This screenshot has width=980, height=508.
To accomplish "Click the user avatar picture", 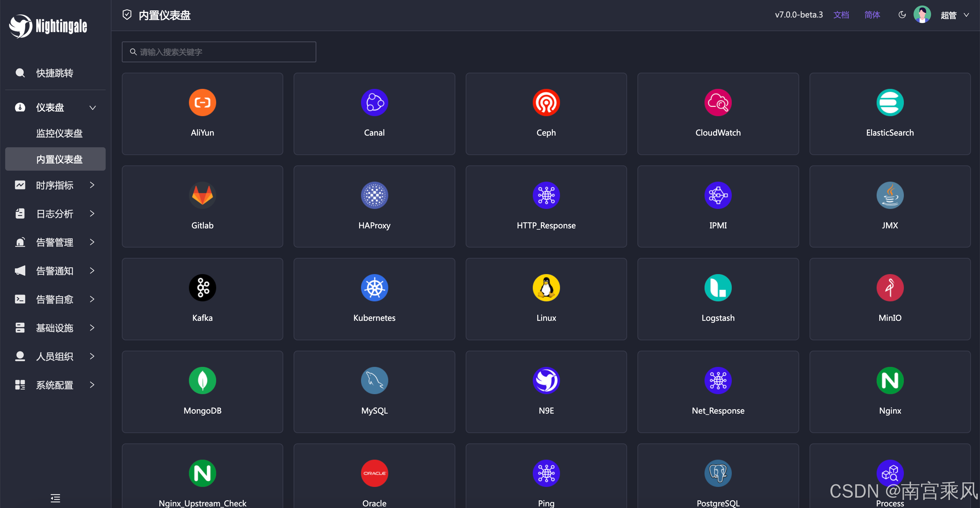I will (x=922, y=15).
